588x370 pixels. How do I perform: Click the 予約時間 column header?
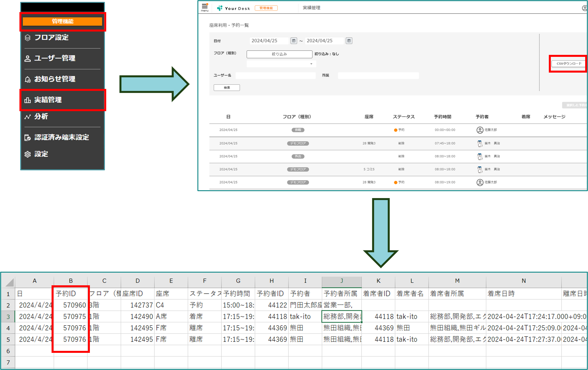point(442,117)
